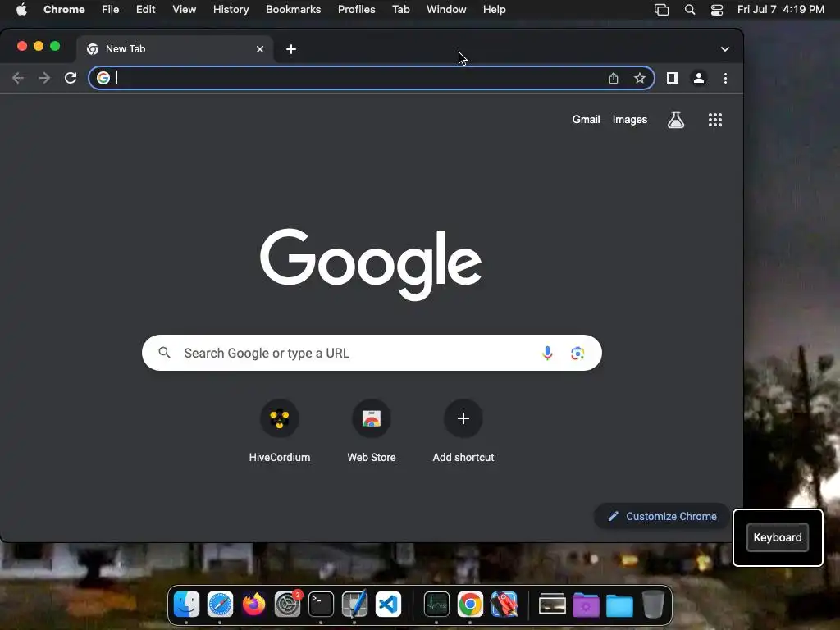Screen dimensions: 840x630
Task: Open the Help menu
Action: tap(494, 10)
